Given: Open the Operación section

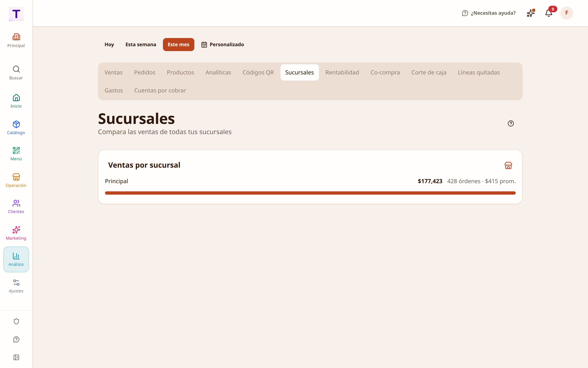Looking at the screenshot, I should click(x=16, y=180).
